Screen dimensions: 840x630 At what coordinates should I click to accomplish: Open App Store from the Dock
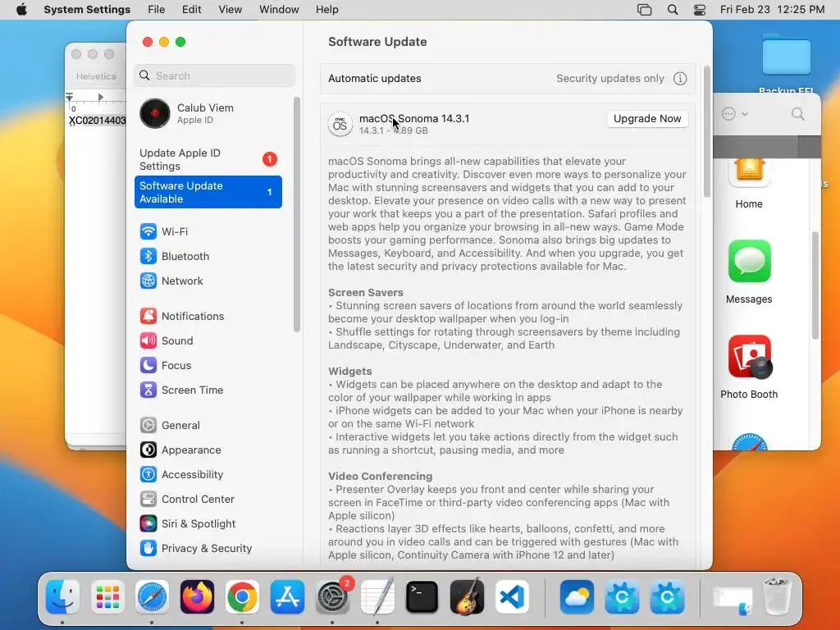tap(287, 596)
